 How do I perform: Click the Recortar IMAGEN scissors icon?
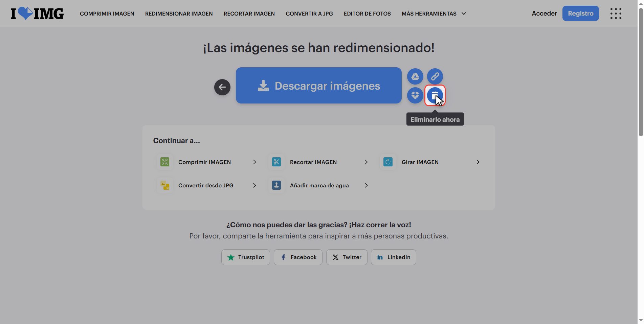(x=276, y=162)
